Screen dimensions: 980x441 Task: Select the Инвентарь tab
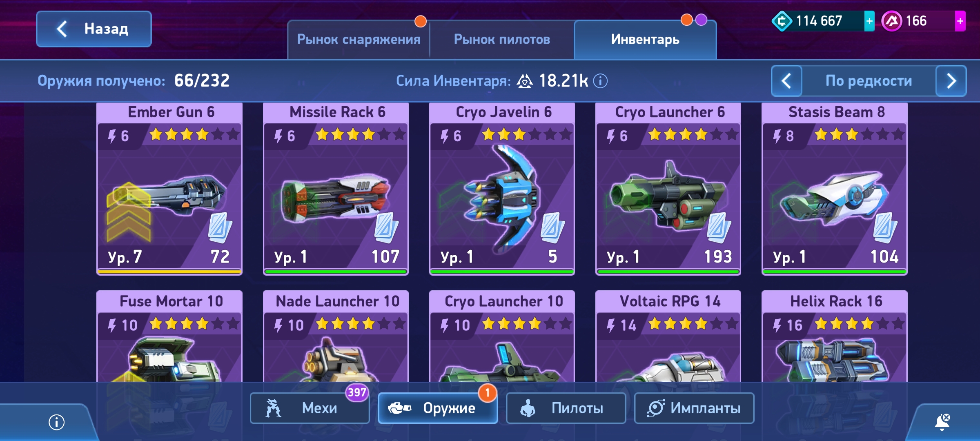[645, 40]
